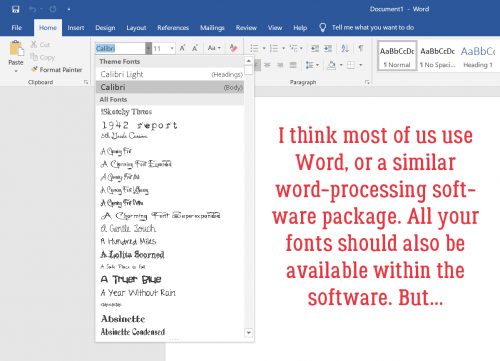Click the Save icon in title bar
The height and width of the screenshot is (361, 500).
(16, 9)
